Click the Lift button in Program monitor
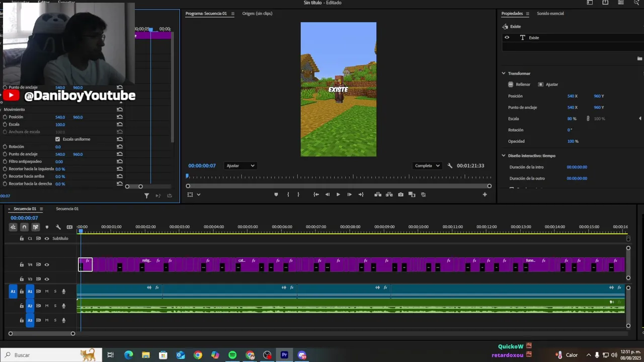 378,195
